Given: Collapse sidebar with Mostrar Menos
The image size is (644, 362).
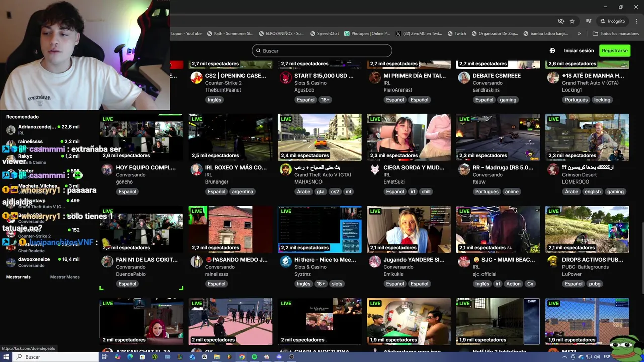Looking at the screenshot, I should 65,277.
